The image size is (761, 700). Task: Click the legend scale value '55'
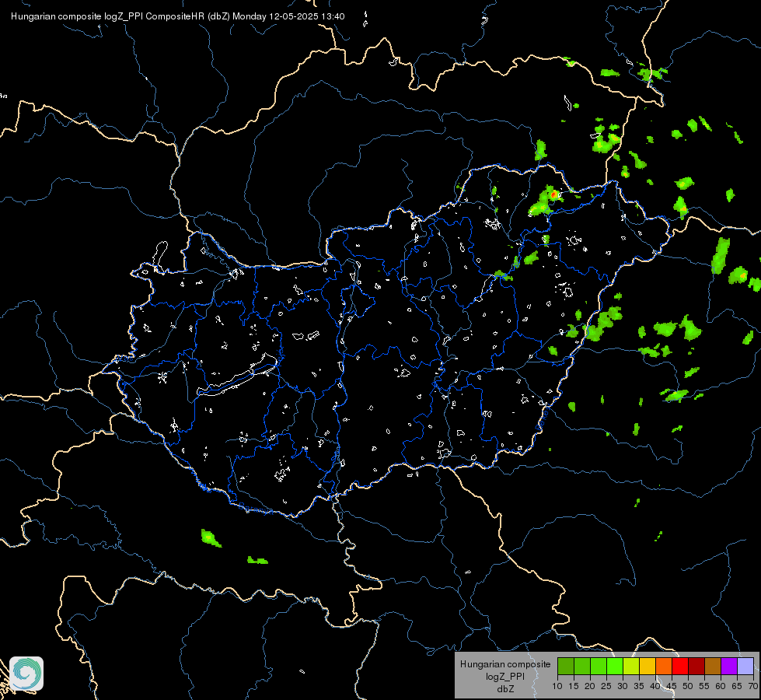tap(704, 687)
